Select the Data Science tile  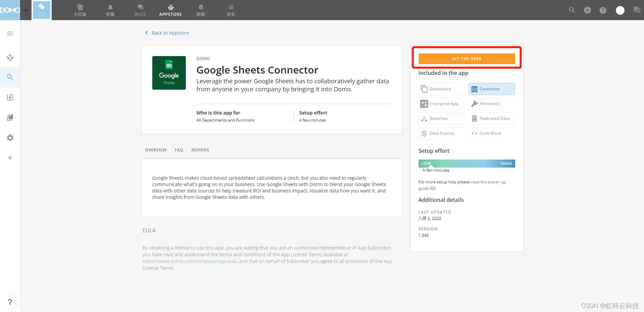441,133
